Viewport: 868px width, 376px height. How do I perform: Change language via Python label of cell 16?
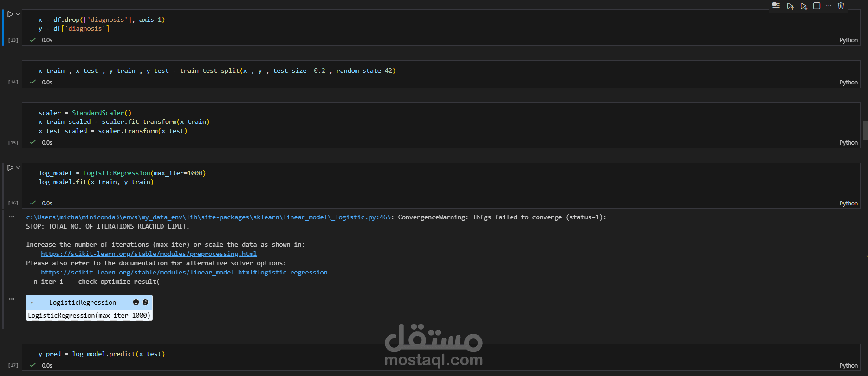pyautogui.click(x=849, y=204)
